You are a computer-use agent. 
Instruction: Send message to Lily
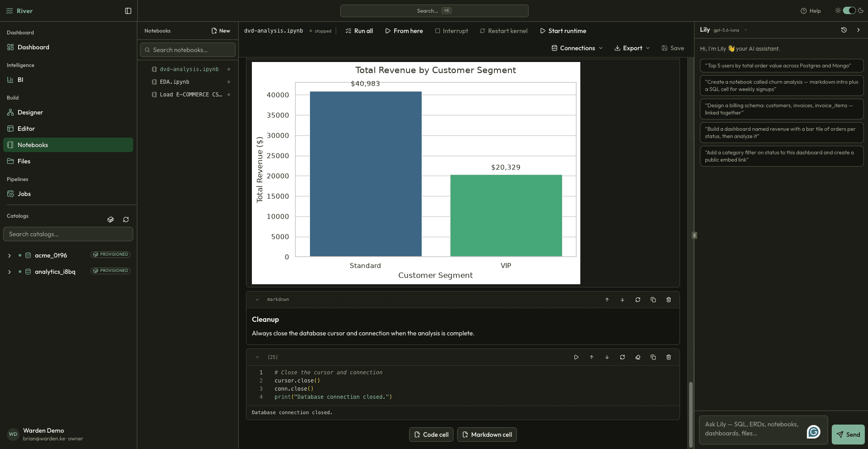[x=848, y=435]
